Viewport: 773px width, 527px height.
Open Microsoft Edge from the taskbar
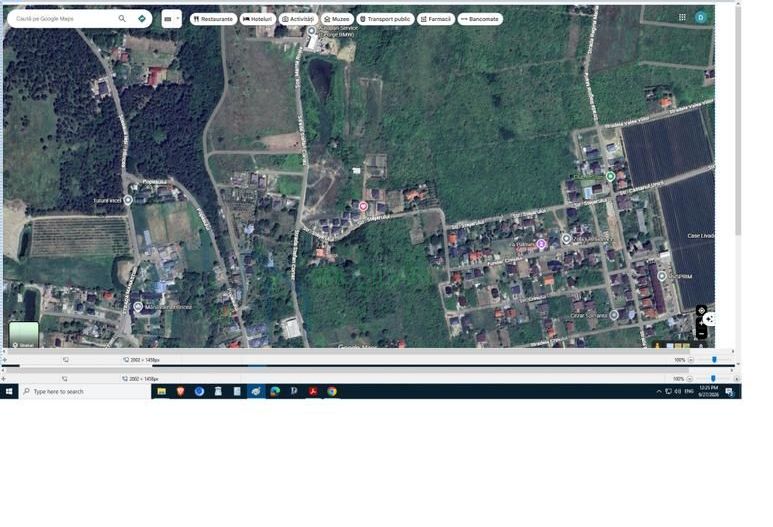tap(275, 391)
